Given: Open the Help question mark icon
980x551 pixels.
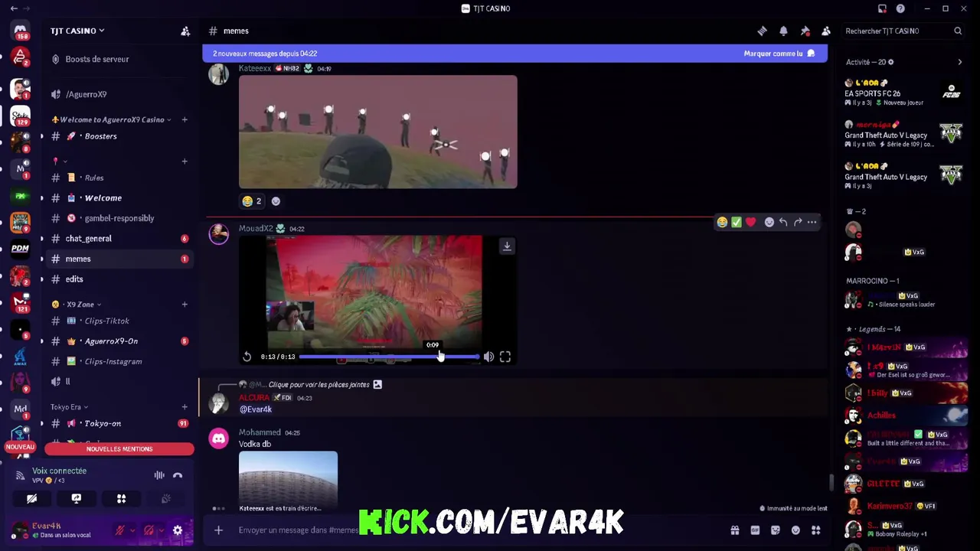Looking at the screenshot, I should (900, 8).
